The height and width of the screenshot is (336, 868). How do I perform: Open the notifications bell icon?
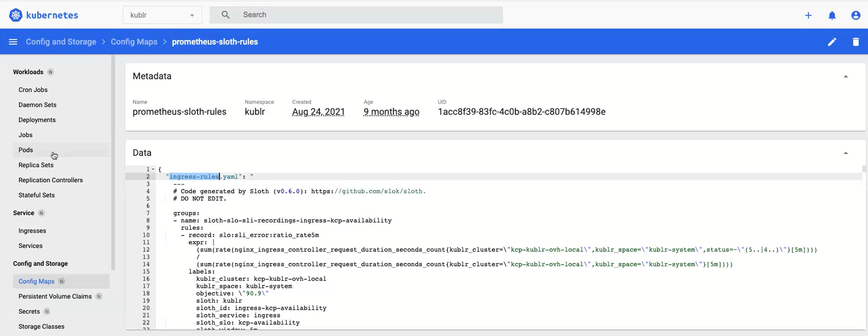(832, 15)
